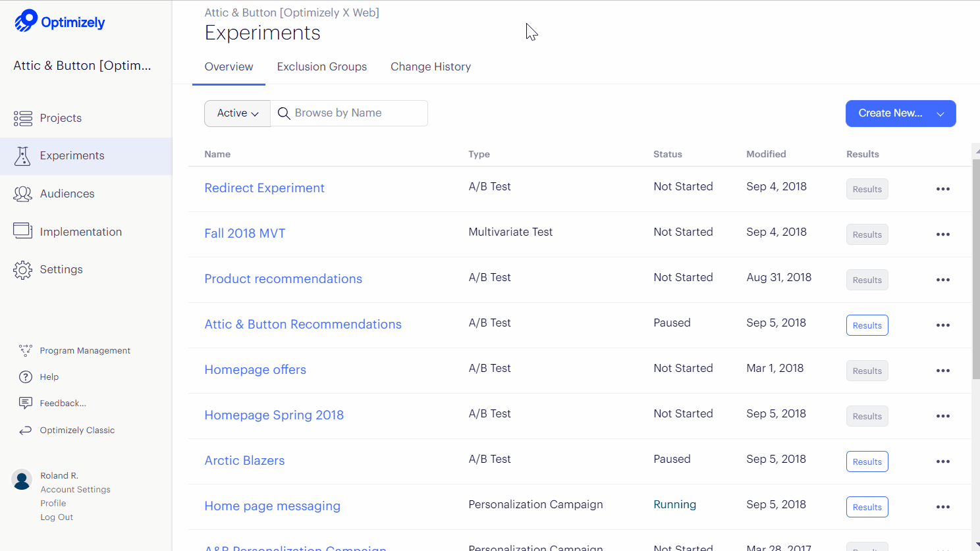Click the Help question mark icon

click(x=26, y=377)
